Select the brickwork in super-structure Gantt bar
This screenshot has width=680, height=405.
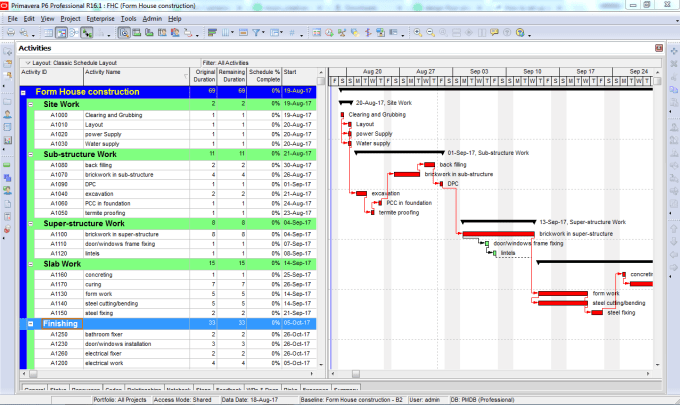[498, 234]
